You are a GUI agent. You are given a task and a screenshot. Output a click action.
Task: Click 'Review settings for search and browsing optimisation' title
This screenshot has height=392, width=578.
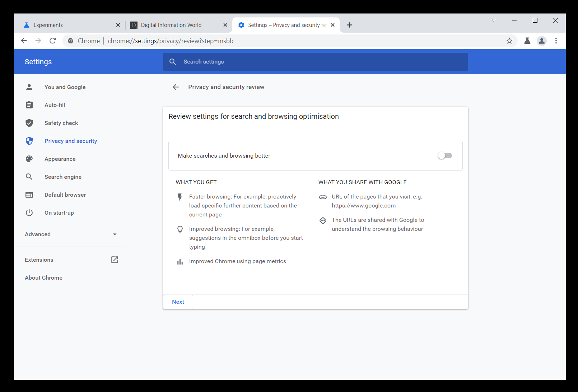tap(253, 116)
